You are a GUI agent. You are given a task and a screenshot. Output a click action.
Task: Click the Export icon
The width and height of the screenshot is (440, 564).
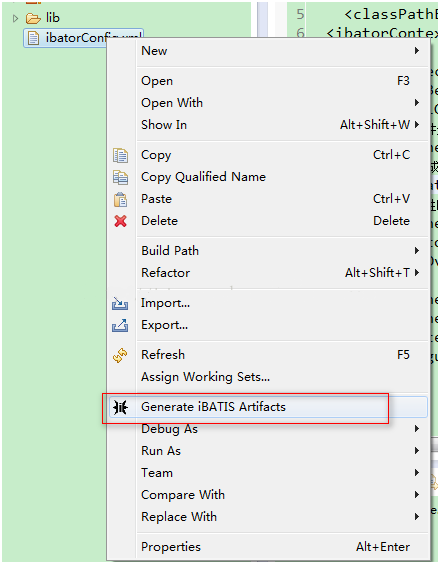120,325
